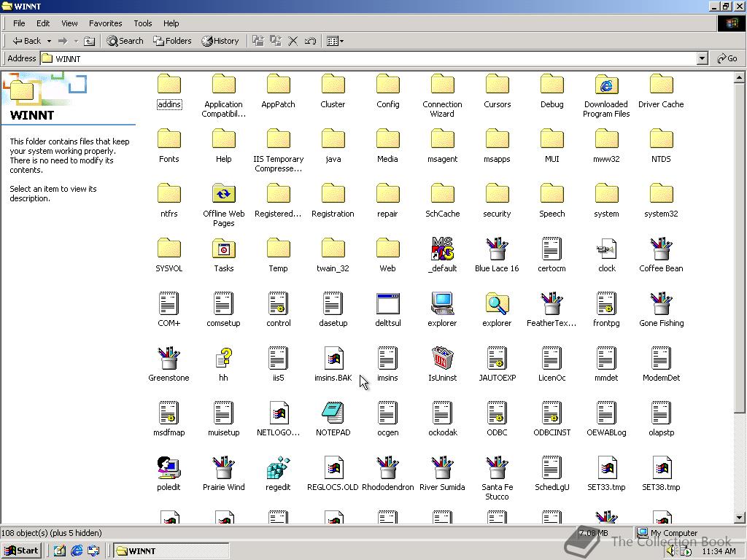
Task: Click the History button
Action: pyautogui.click(x=220, y=41)
